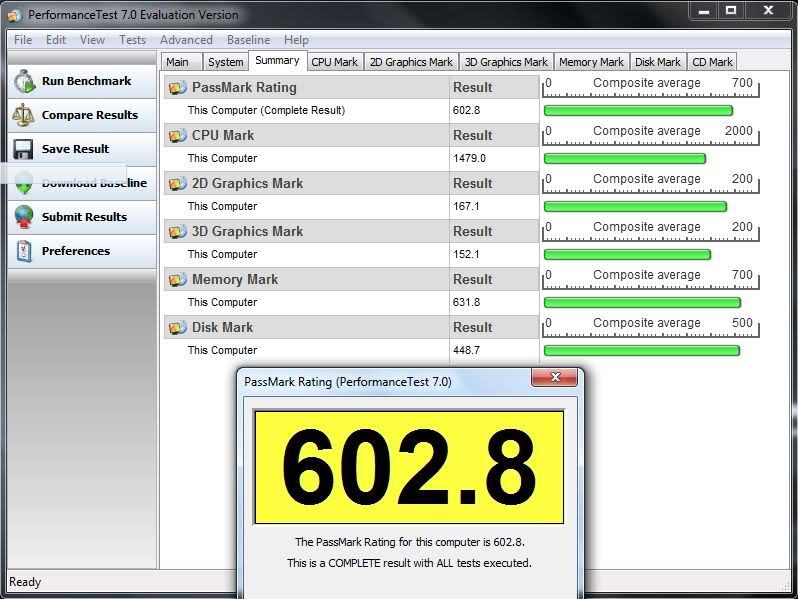The height and width of the screenshot is (599, 798).
Task: Click the Run Benchmark button label
Action: tap(87, 81)
